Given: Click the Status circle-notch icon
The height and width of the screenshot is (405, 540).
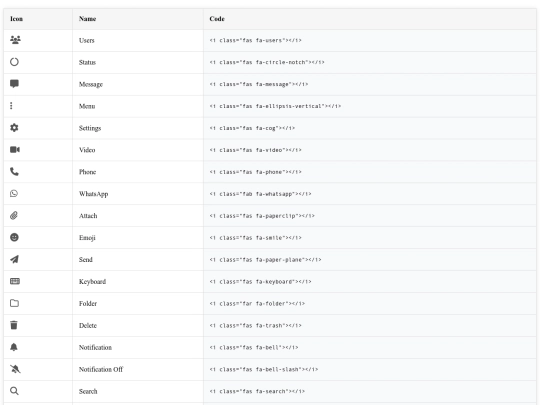Looking at the screenshot, I should (x=14, y=62).
